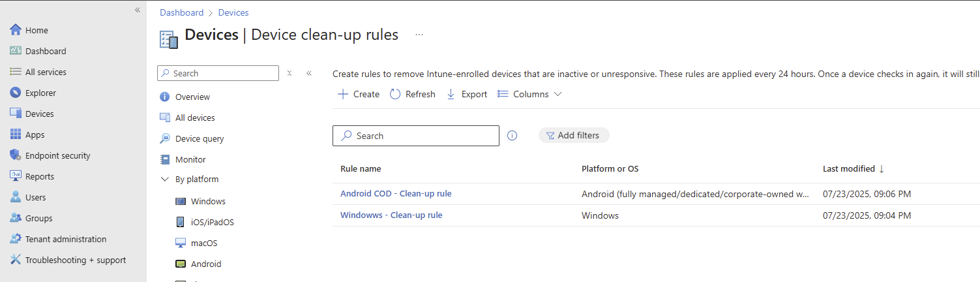Collapse the By platform section chevron
This screenshot has width=980, height=282.
(164, 179)
